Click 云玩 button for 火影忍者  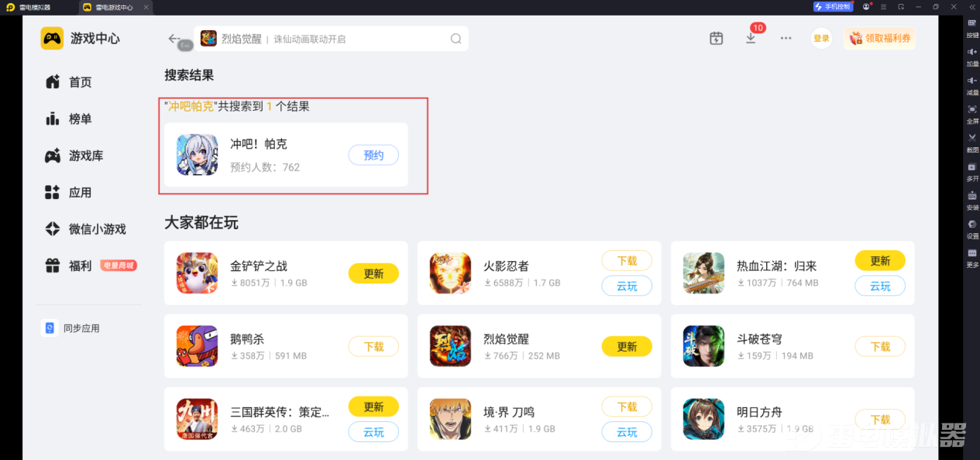(627, 286)
